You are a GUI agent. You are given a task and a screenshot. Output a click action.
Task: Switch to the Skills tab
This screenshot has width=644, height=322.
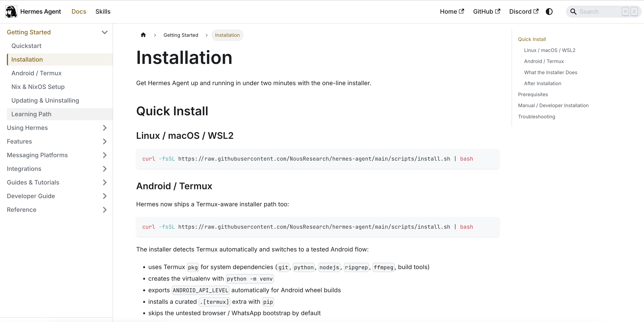coord(103,12)
